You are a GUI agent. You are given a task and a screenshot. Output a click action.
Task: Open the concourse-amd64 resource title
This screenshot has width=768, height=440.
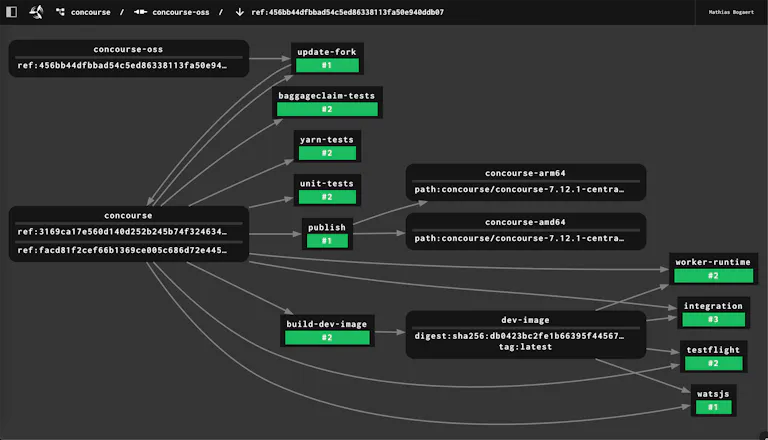(525, 222)
